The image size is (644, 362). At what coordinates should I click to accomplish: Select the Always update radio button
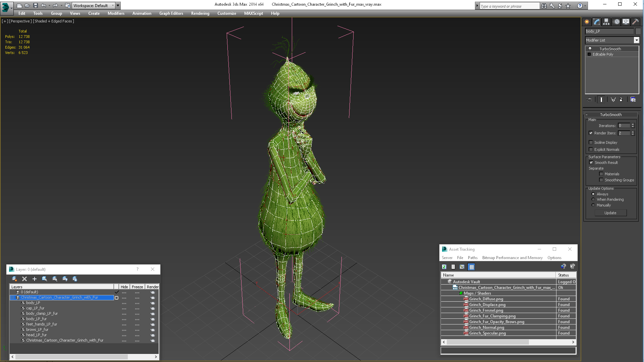(593, 194)
